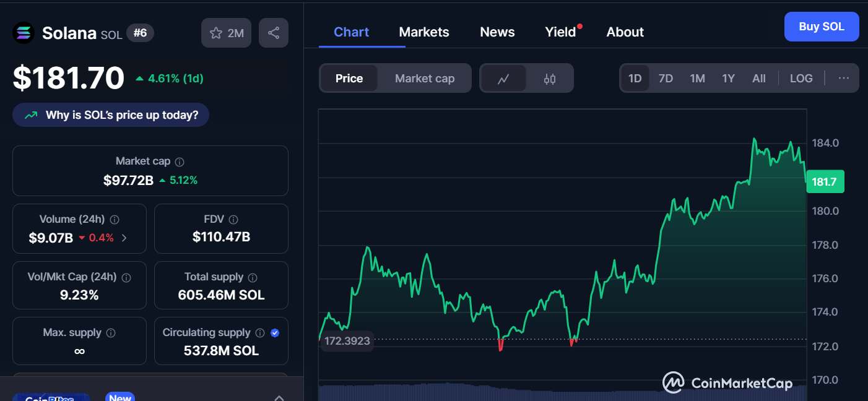Set chart range to 7D

pos(666,79)
